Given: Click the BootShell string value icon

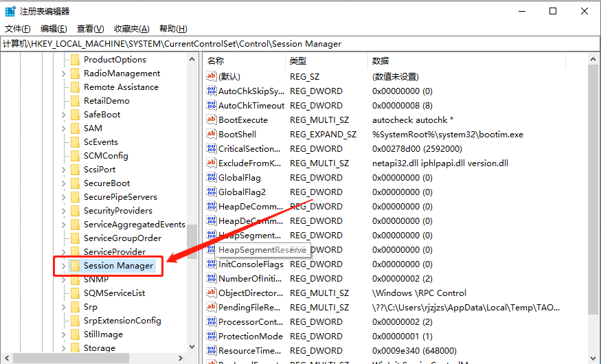Looking at the screenshot, I should click(211, 134).
